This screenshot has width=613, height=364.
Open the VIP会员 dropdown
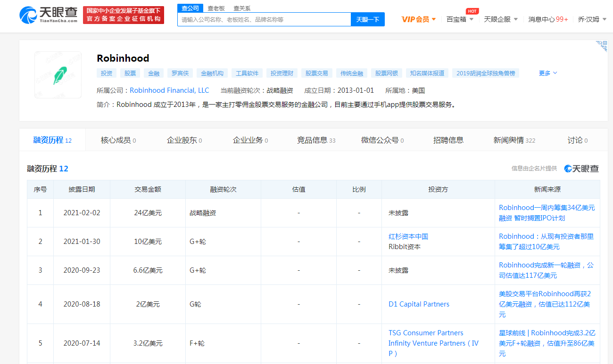[x=419, y=19]
